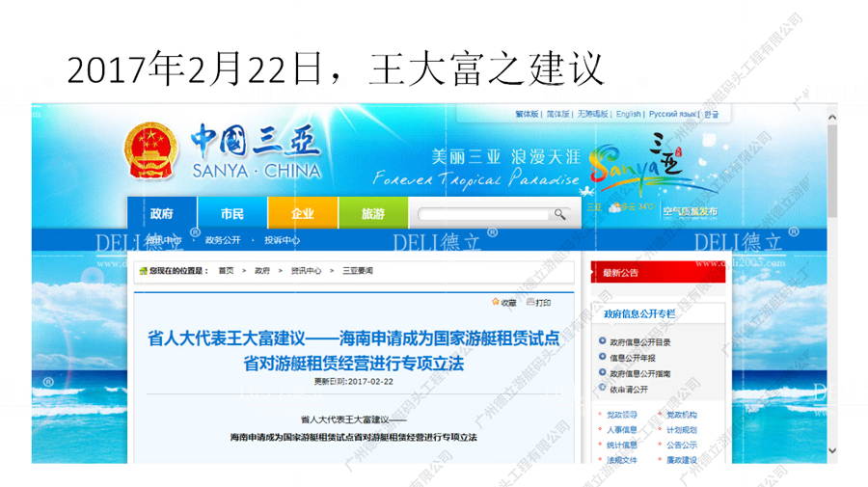Open the 政府 navigation tab
Viewport: 868px width, 487px height.
pos(162,213)
